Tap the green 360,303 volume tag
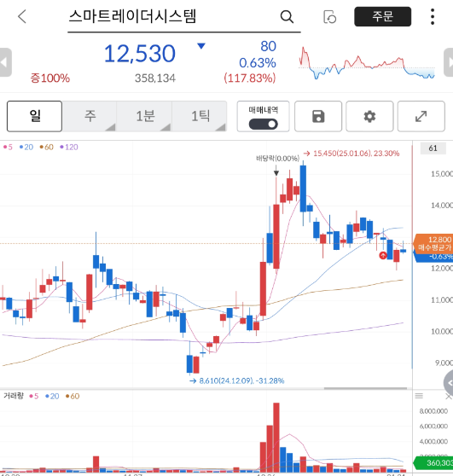Viewport: 453px width, 476px height. (433, 462)
